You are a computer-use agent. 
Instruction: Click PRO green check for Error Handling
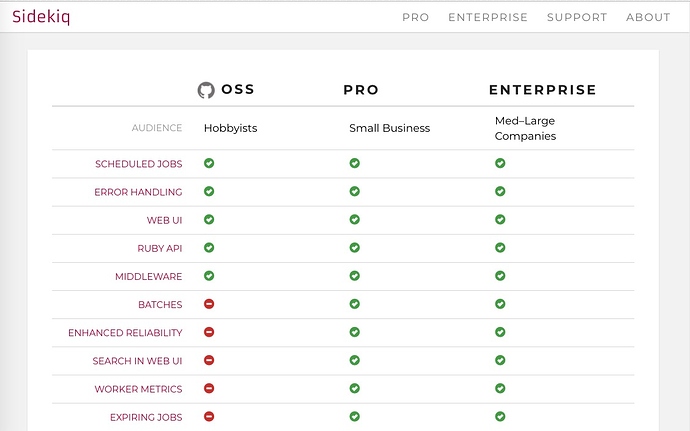pyautogui.click(x=355, y=192)
